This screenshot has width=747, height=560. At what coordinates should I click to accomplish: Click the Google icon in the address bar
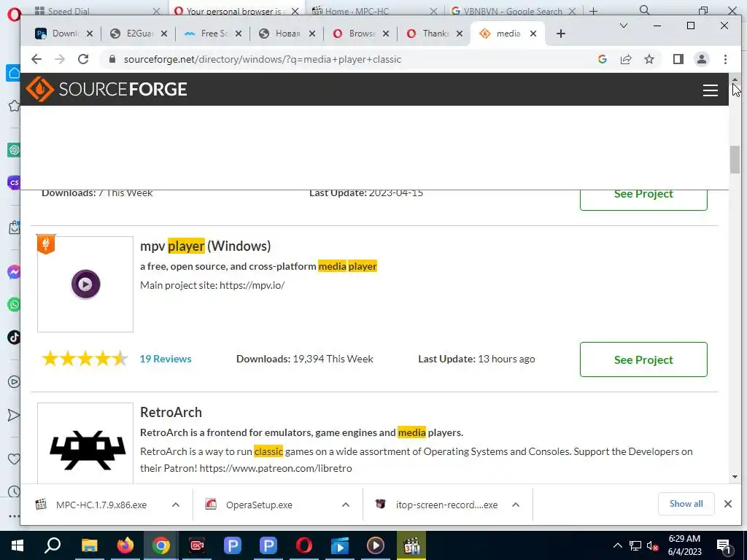pos(602,59)
